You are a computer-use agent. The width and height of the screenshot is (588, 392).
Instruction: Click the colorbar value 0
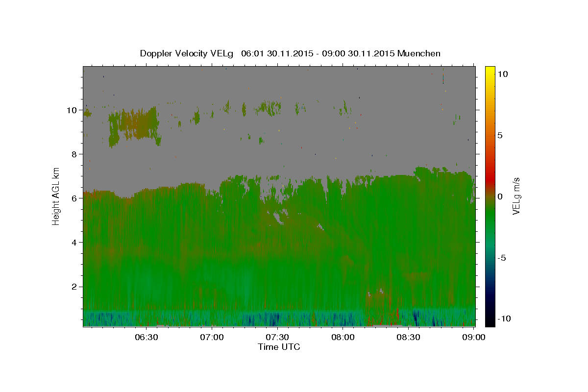(x=500, y=196)
